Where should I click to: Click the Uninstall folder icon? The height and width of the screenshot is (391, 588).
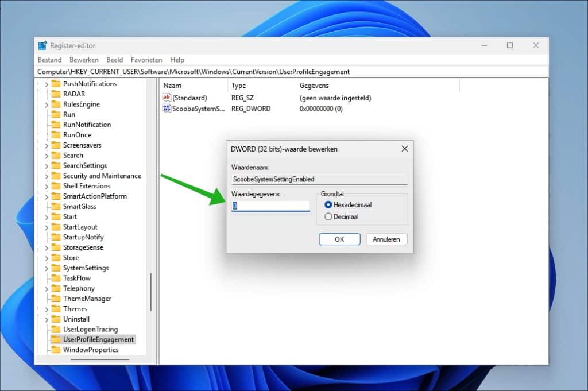[x=56, y=319]
